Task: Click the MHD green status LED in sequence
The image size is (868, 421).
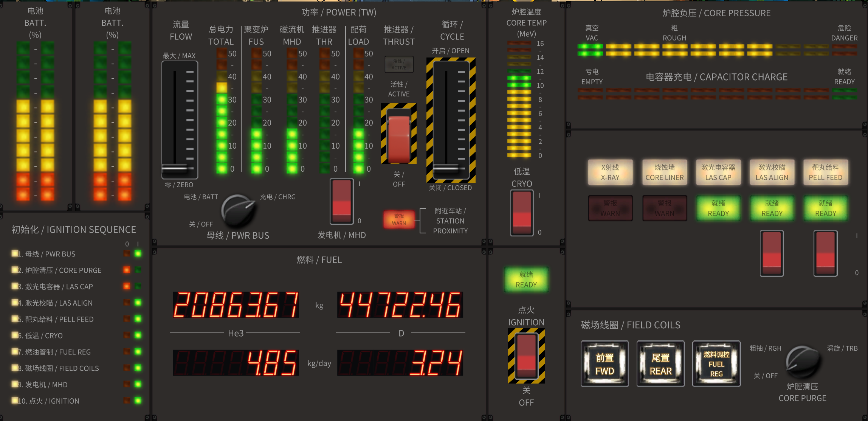Action: 138,384
